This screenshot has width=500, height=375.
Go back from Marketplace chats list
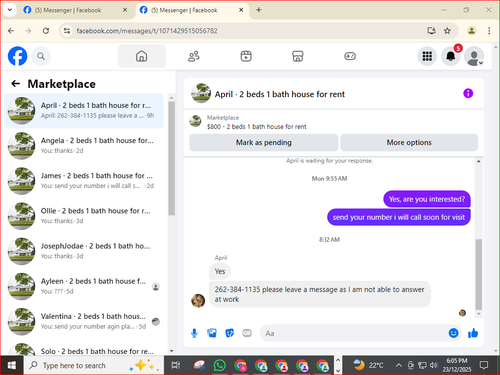click(x=16, y=84)
